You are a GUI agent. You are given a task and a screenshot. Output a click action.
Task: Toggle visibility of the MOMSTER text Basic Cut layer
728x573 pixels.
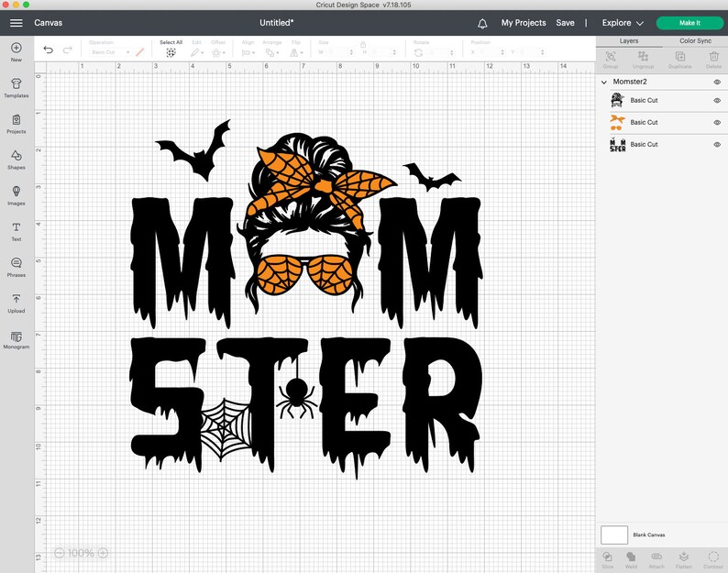717,145
